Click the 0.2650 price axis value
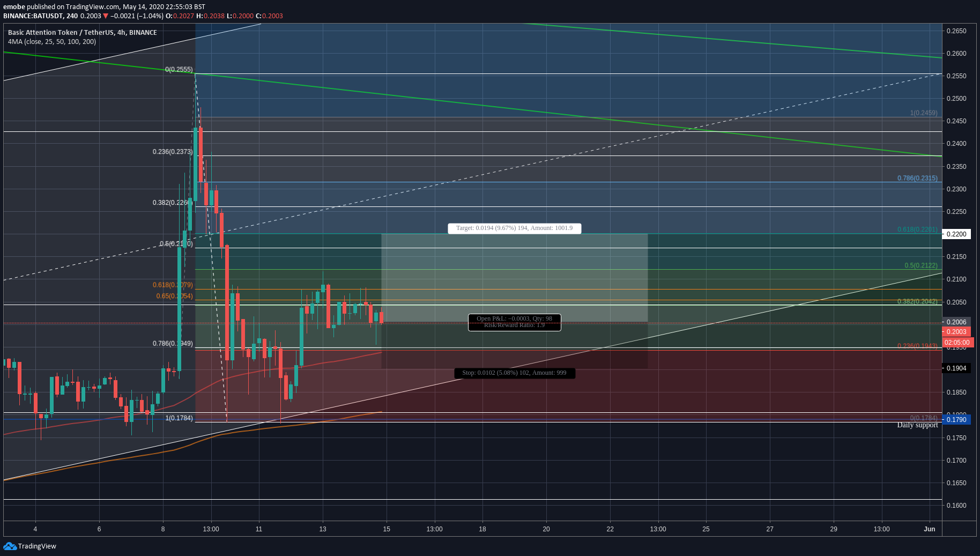Screen dimensions: 980x556 [956, 31]
